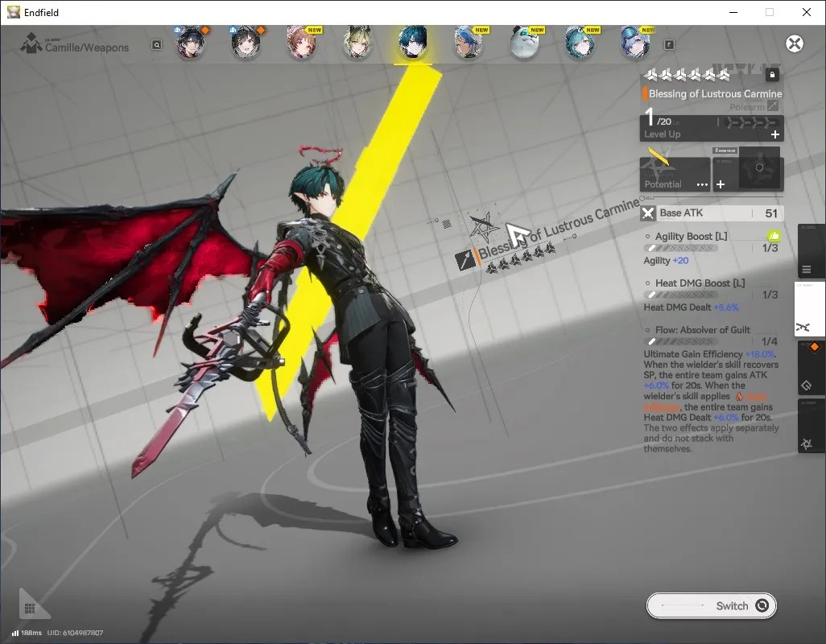
Task: Click the Camille/Weapons header logo
Action: pos(31,43)
